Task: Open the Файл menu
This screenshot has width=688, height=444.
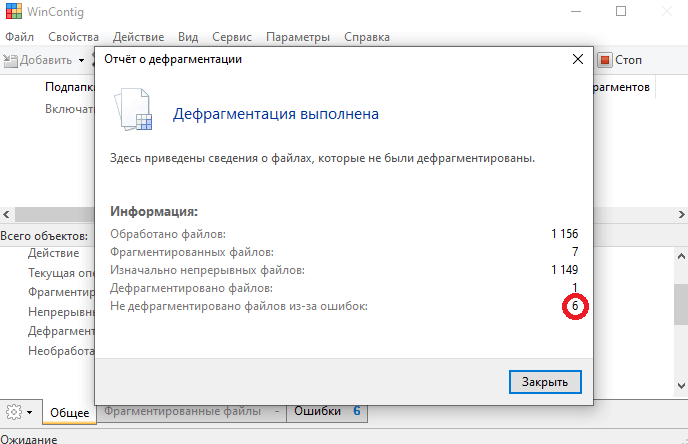Action: coord(19,37)
